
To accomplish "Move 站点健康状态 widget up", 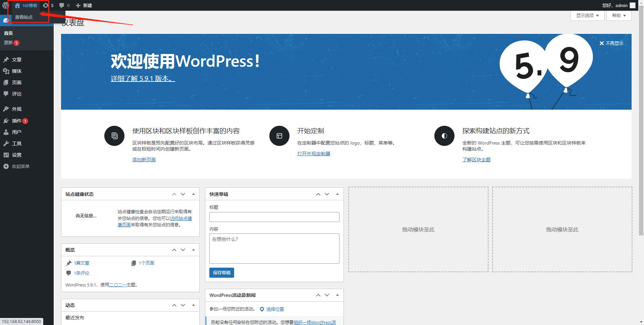I will point(174,194).
